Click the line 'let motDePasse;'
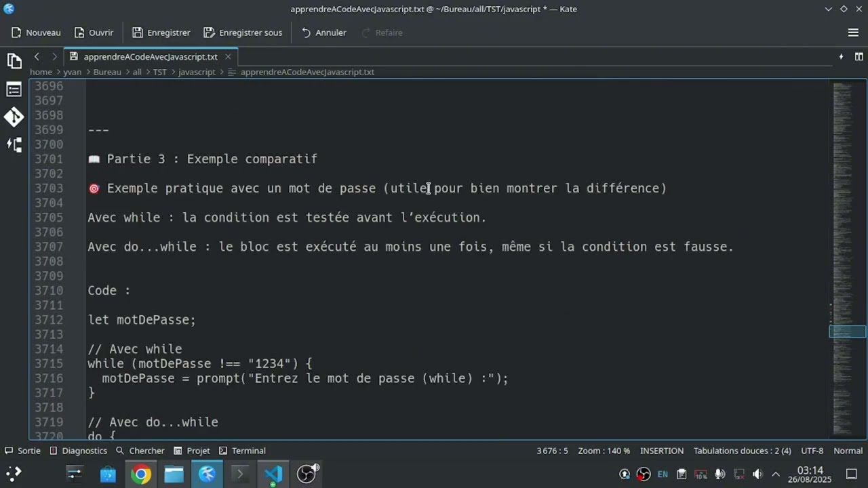 (141, 320)
